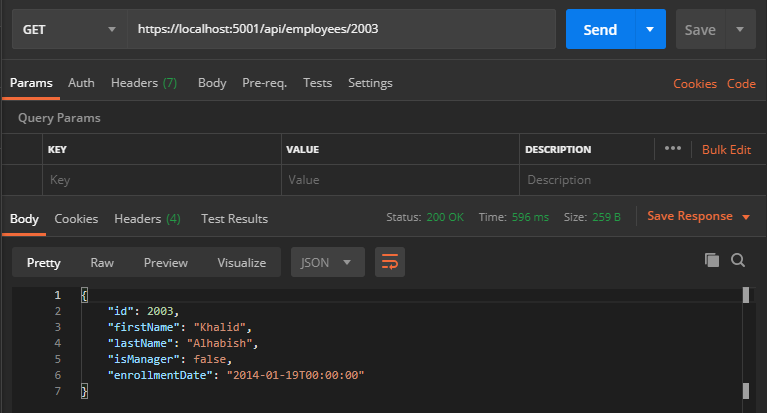Open the Test Results tab
767x413 pixels.
pos(234,219)
